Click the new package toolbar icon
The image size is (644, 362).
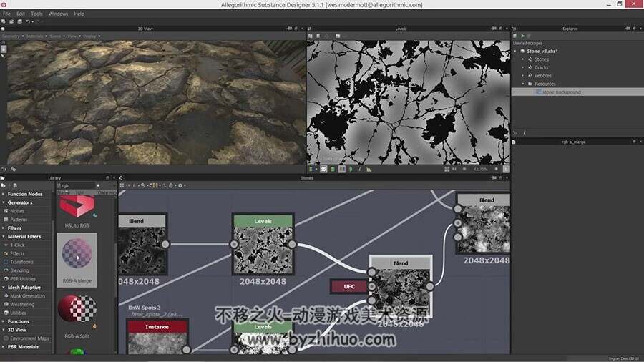[x=4, y=21]
